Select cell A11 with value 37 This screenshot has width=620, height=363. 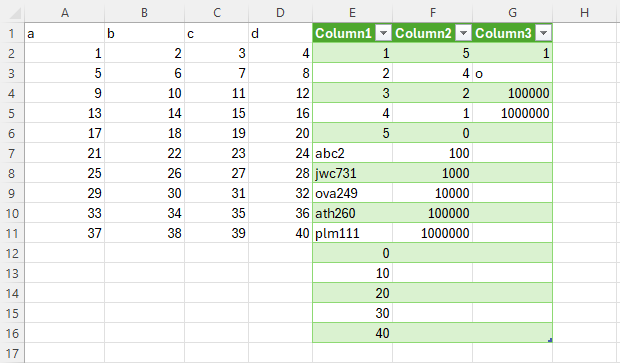(65, 233)
